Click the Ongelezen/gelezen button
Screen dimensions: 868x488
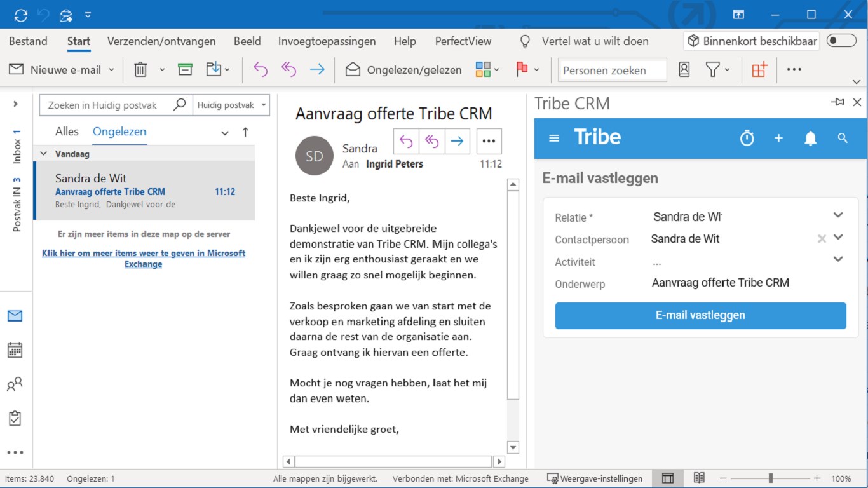click(403, 70)
